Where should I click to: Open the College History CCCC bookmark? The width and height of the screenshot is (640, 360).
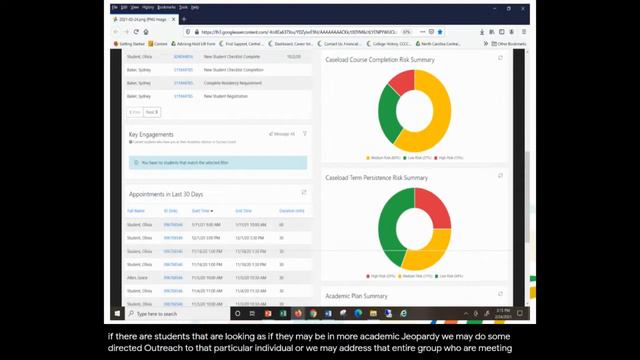[389, 44]
